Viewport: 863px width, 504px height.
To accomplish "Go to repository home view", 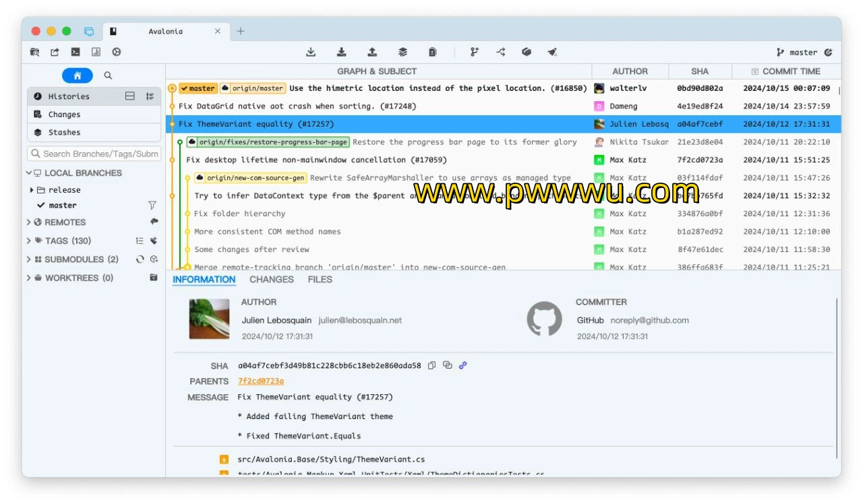I will tap(78, 75).
